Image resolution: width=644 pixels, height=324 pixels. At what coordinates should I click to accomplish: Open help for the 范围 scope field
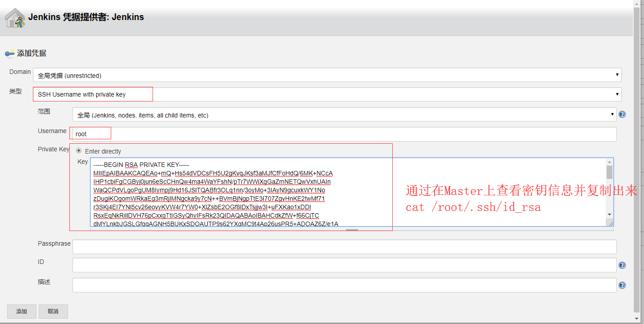[x=622, y=114]
